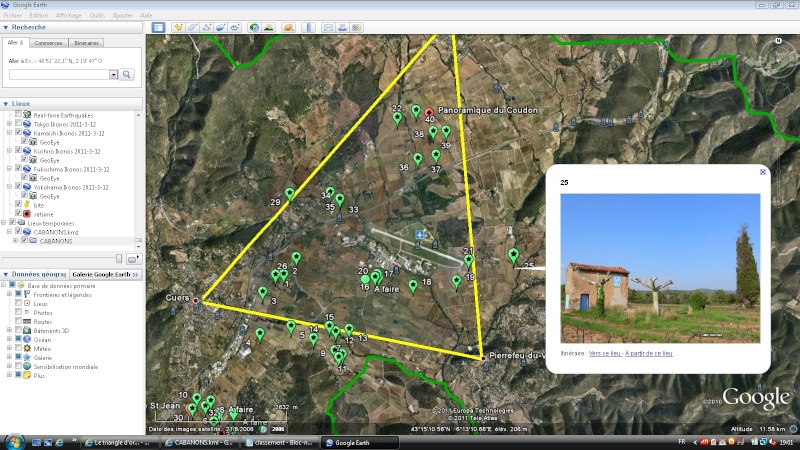Collapse the Kushiro Ikonos tree node

(9, 151)
